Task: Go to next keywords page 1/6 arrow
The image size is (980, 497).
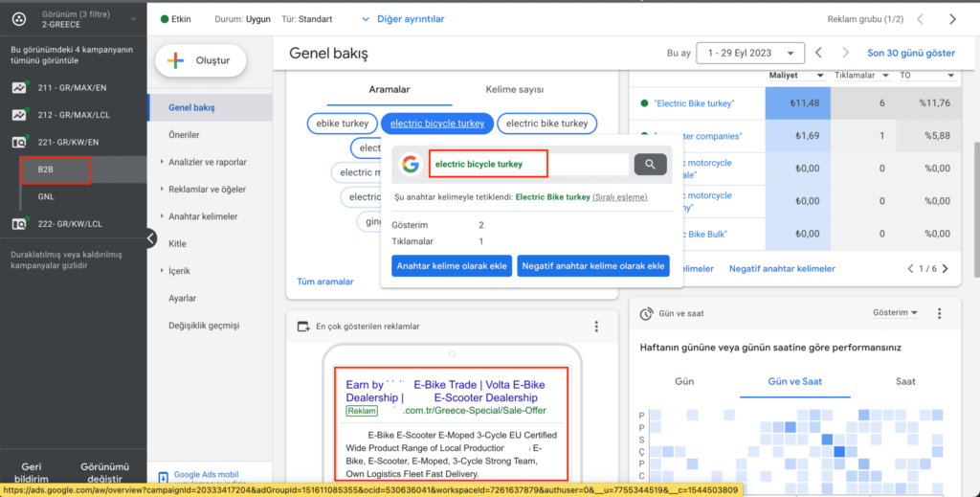Action: point(945,269)
